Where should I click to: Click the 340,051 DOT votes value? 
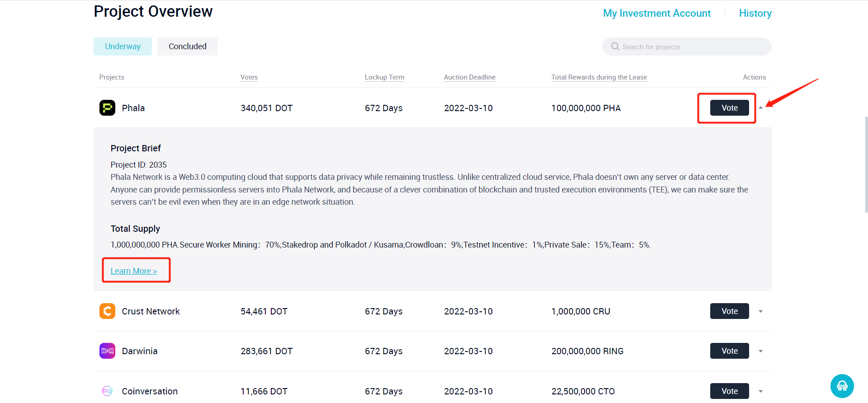267,108
